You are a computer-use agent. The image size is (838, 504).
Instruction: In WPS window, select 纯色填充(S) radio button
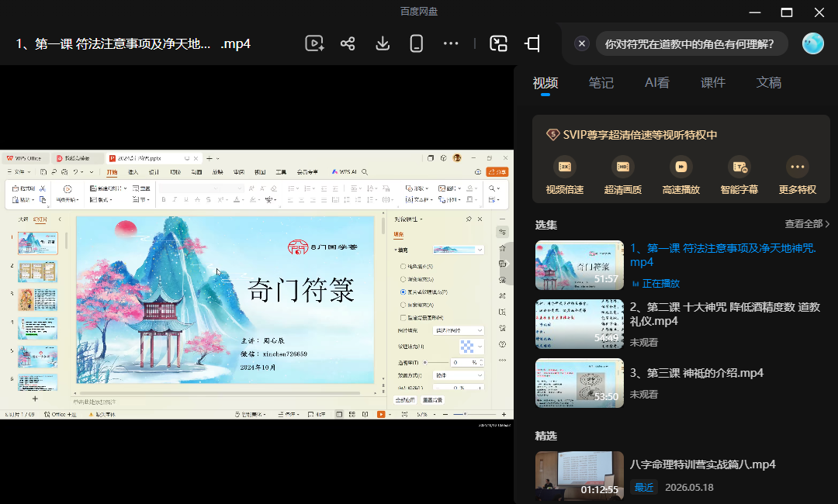tap(403, 267)
